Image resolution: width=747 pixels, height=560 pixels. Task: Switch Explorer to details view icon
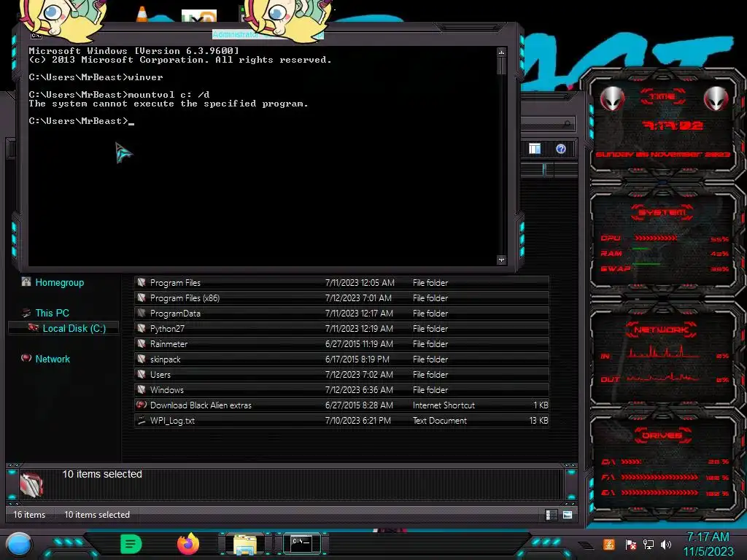pos(551,515)
